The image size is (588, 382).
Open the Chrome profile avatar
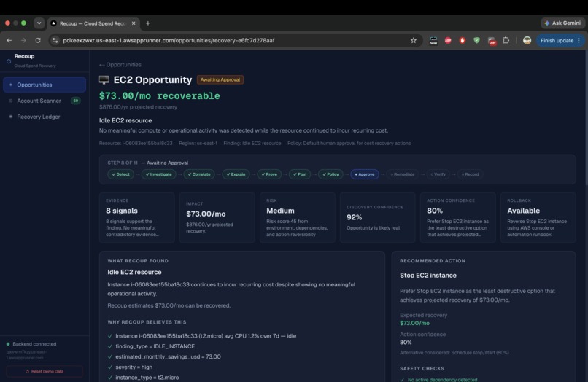click(x=527, y=41)
